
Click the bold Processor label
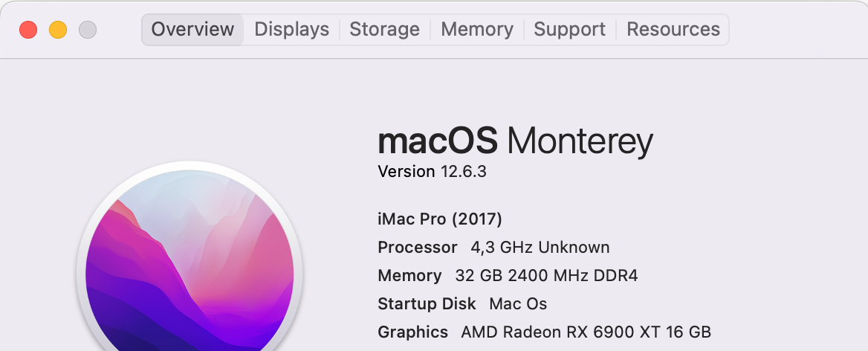(x=417, y=248)
